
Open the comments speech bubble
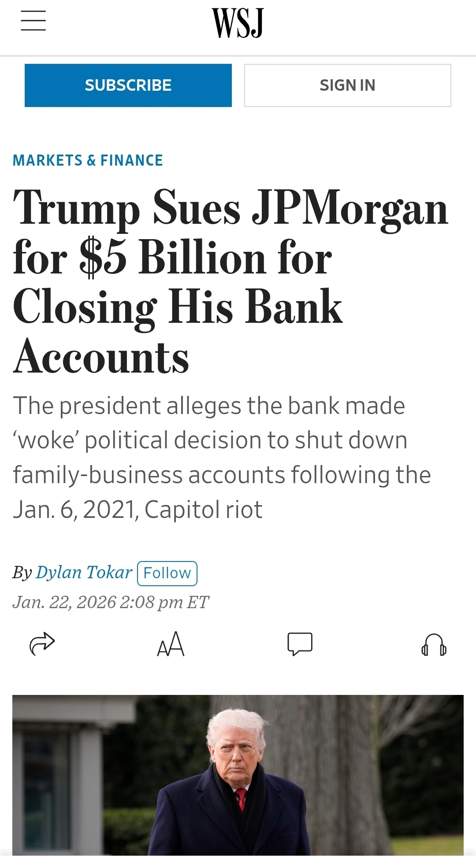[300, 644]
